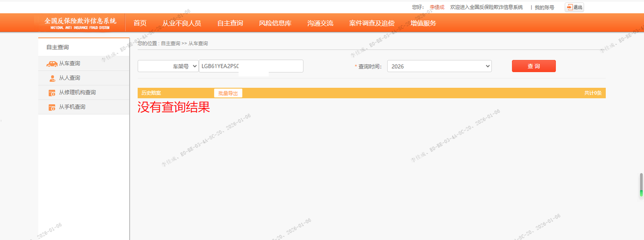This screenshot has height=240, width=644.
Task: Click the icon beside 从手机查询
Action: 52,108
